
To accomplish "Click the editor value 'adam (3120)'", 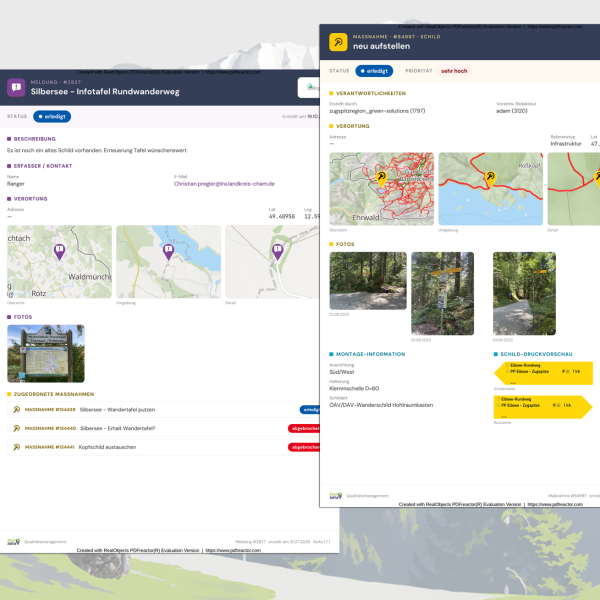I will (512, 111).
